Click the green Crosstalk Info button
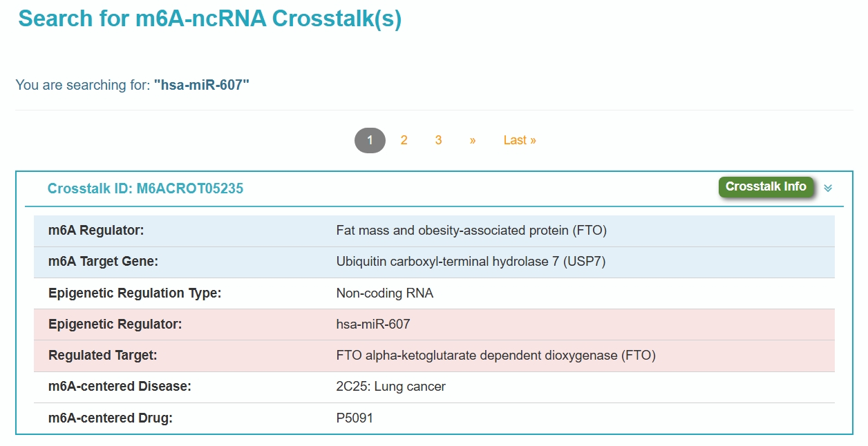This screenshot has height=446, width=868. pos(766,187)
